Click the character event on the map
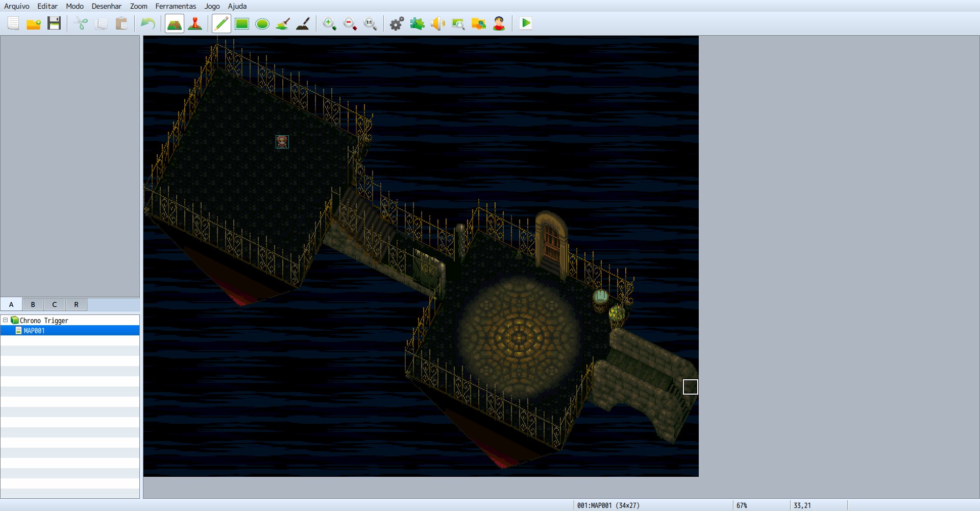The image size is (980, 511). [282, 141]
